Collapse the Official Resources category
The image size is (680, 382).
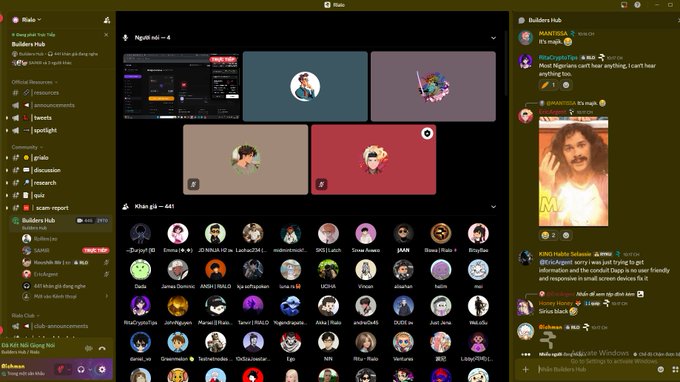click(34, 82)
